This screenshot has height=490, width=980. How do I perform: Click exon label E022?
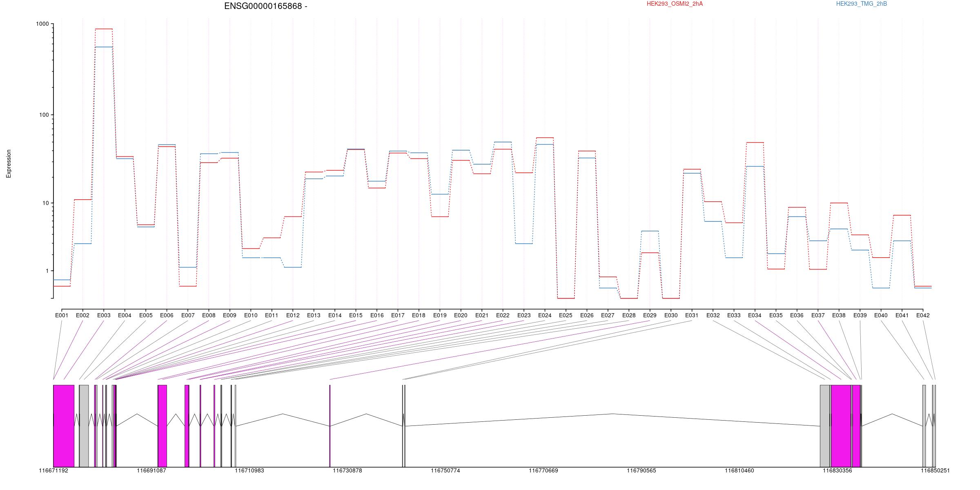pos(503,316)
